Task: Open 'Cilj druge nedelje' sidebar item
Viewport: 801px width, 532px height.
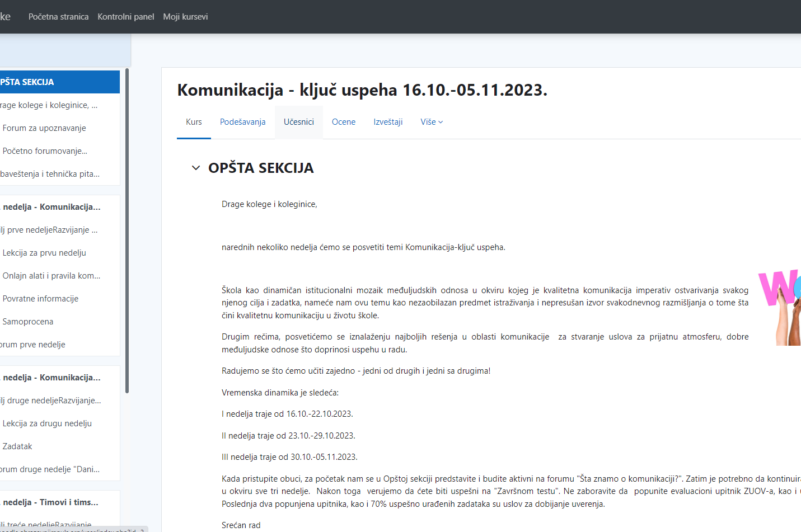Action: pyautogui.click(x=50, y=401)
